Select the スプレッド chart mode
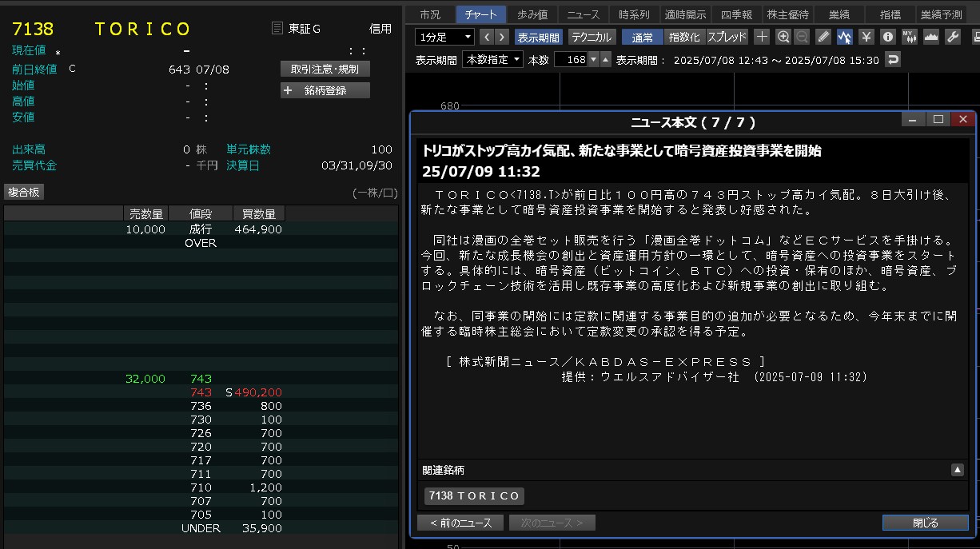The height and width of the screenshot is (549, 980). click(x=727, y=37)
